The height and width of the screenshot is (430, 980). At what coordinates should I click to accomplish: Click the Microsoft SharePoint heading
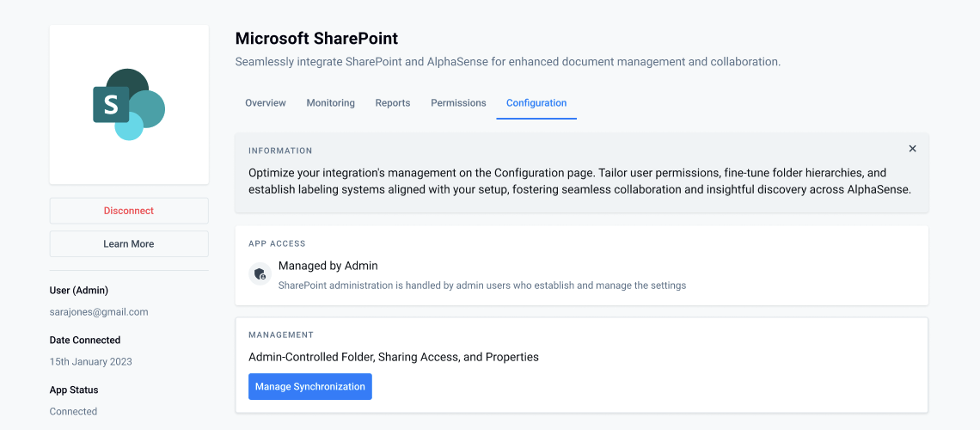pos(317,39)
